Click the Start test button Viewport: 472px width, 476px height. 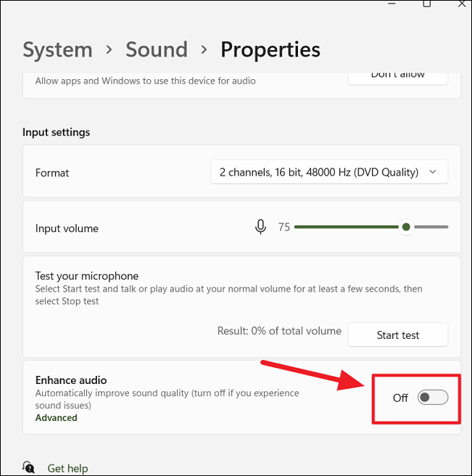tap(398, 335)
